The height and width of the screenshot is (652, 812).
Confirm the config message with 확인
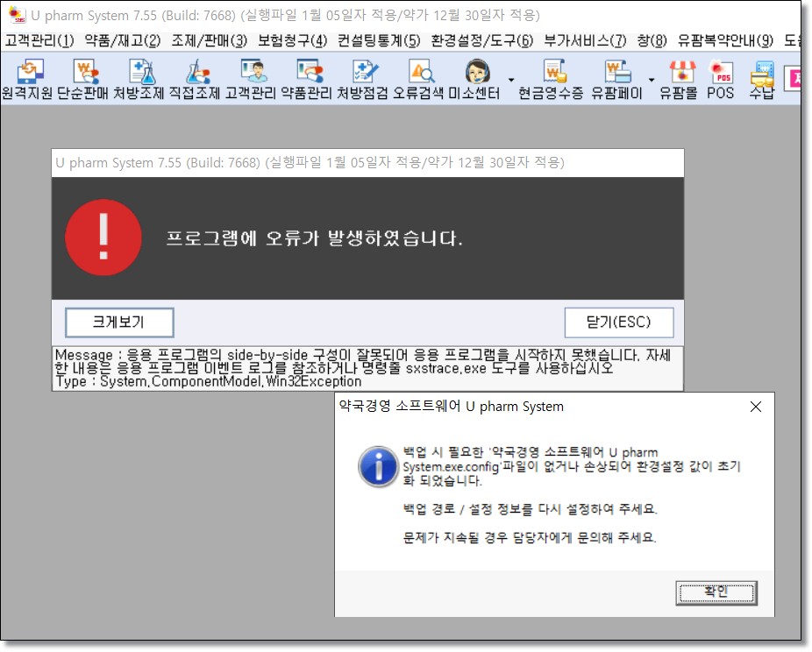pyautogui.click(x=716, y=592)
